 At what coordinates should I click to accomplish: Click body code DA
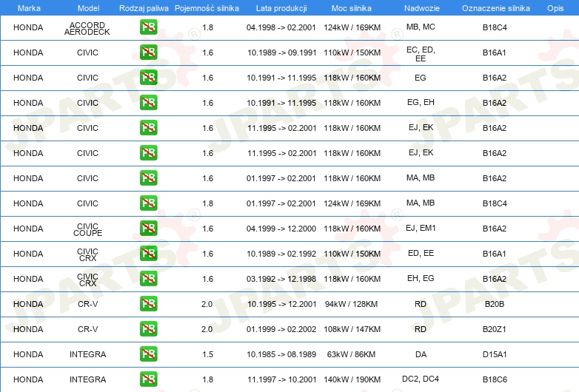[421, 354]
